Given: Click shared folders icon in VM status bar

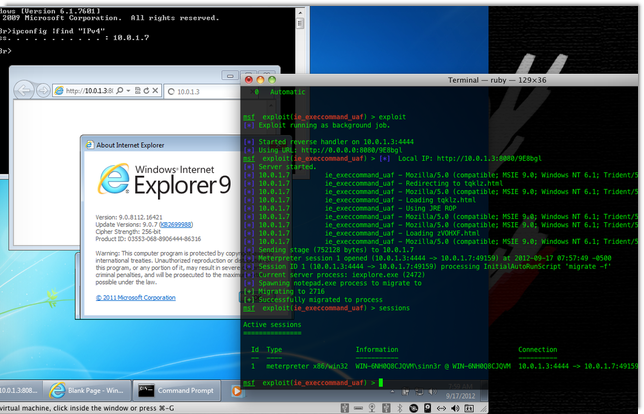Looking at the screenshot, I should [x=469, y=408].
